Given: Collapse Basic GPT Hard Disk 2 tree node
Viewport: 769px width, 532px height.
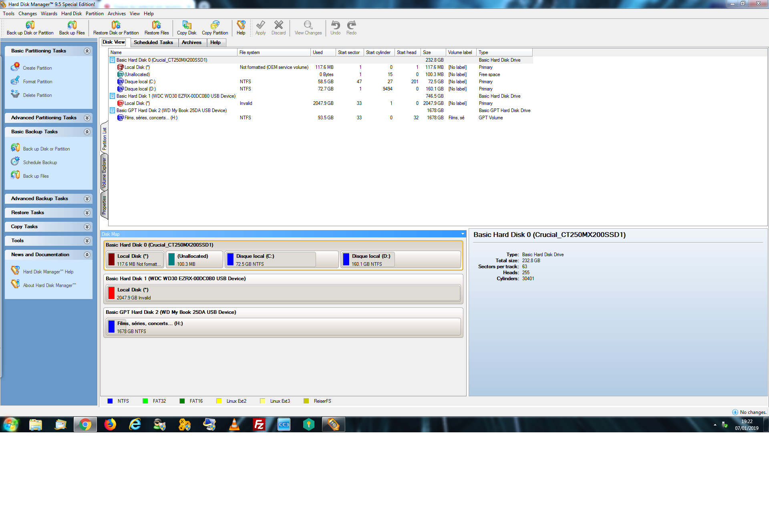Looking at the screenshot, I should pyautogui.click(x=113, y=110).
